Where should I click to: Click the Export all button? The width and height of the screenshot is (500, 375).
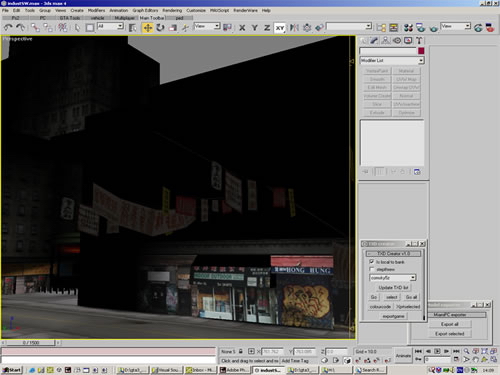tap(449, 324)
